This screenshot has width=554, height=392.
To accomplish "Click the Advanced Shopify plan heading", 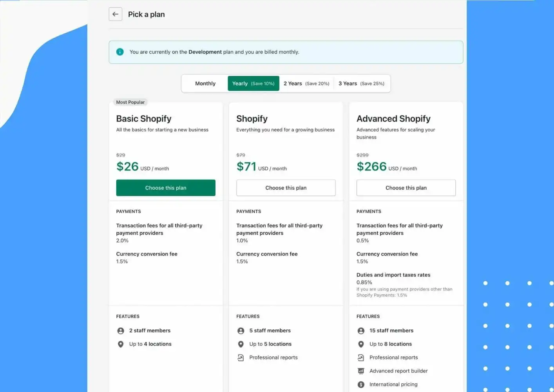I will [393, 119].
